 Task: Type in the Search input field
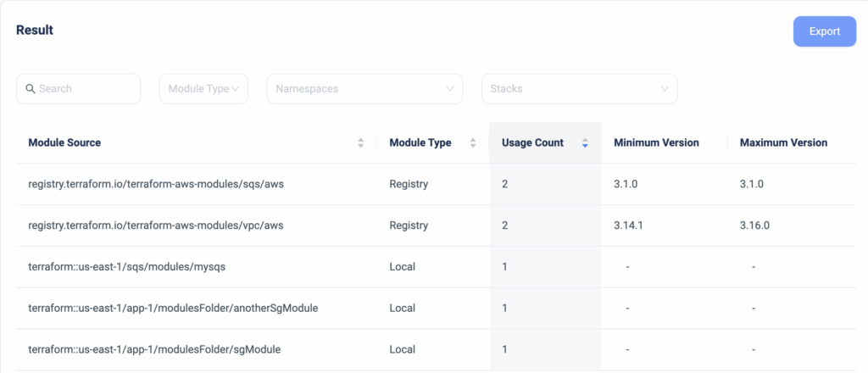pos(85,89)
